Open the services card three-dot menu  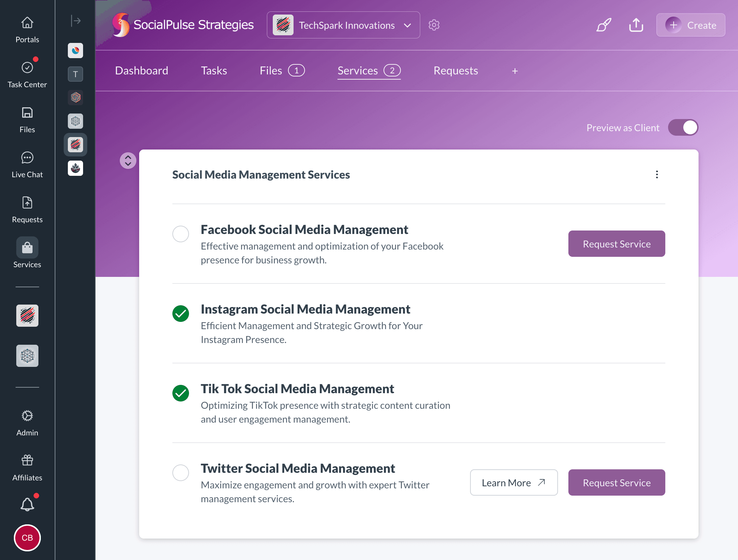(657, 175)
